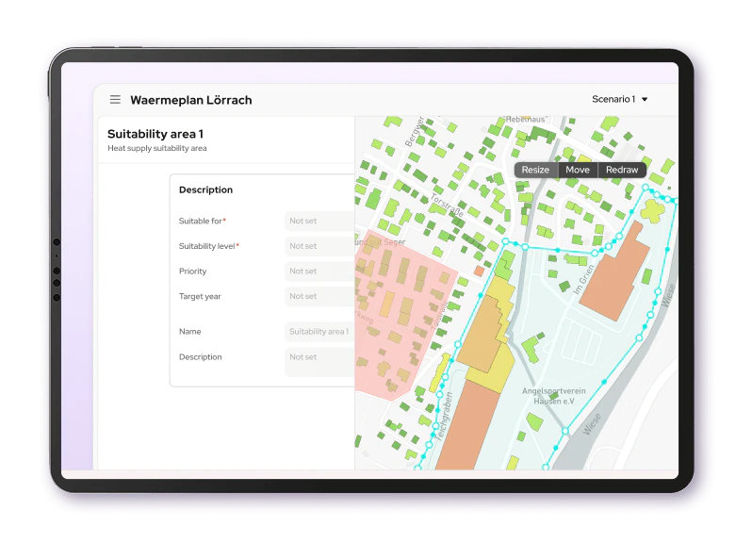Click the Description text area
Screen dimensions: 752x560
319,361
